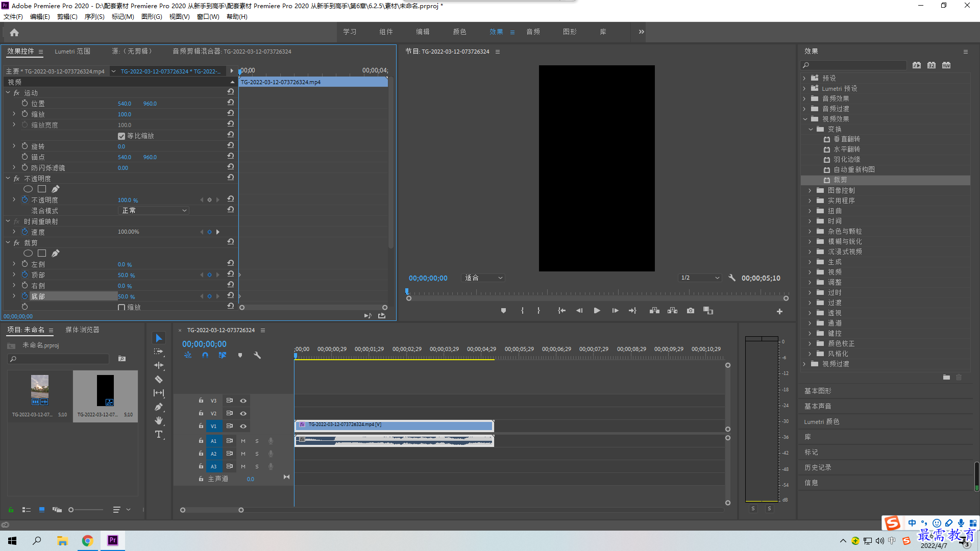Toggle animation stopwatch for 缩放
The image size is (980, 551).
[x=24, y=114]
